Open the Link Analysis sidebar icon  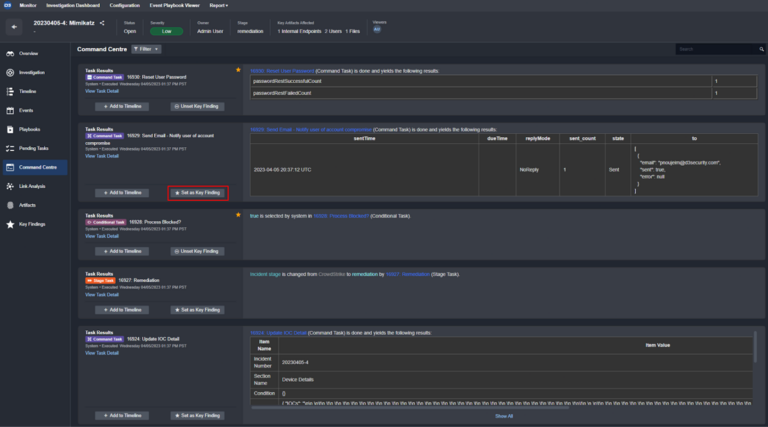[10, 187]
